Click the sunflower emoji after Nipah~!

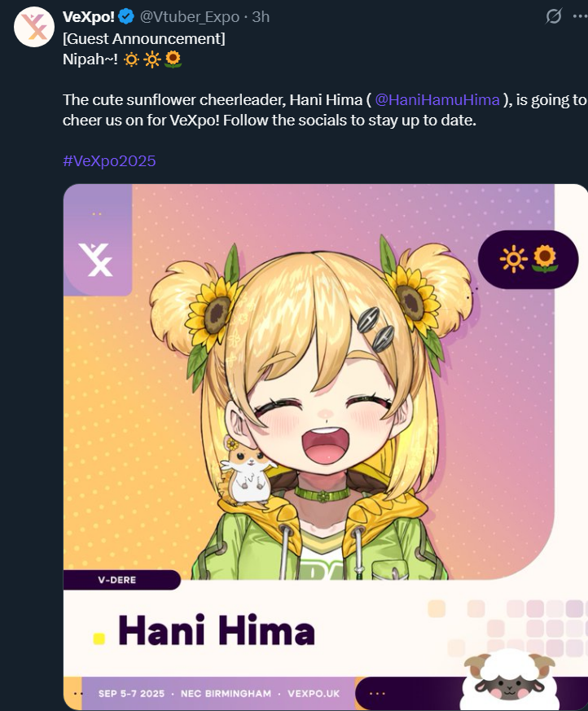pyautogui.click(x=173, y=59)
